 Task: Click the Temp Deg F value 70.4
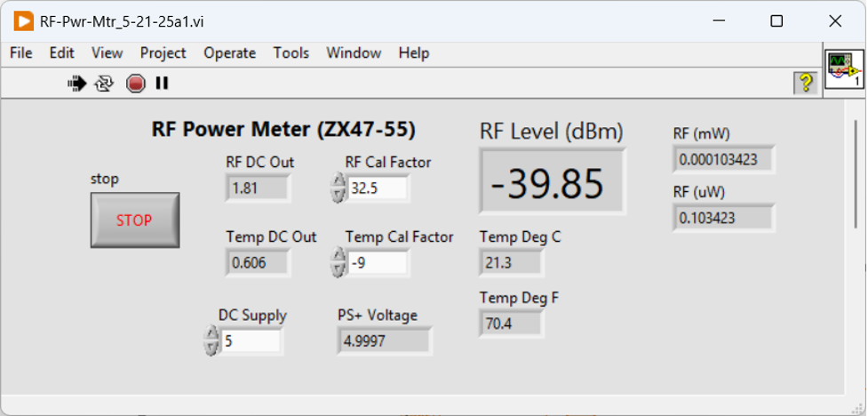512,324
